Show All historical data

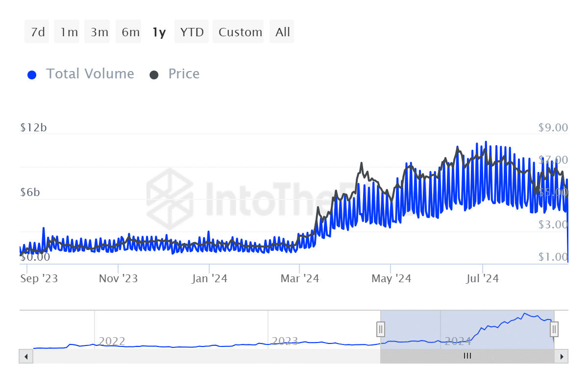[283, 32]
